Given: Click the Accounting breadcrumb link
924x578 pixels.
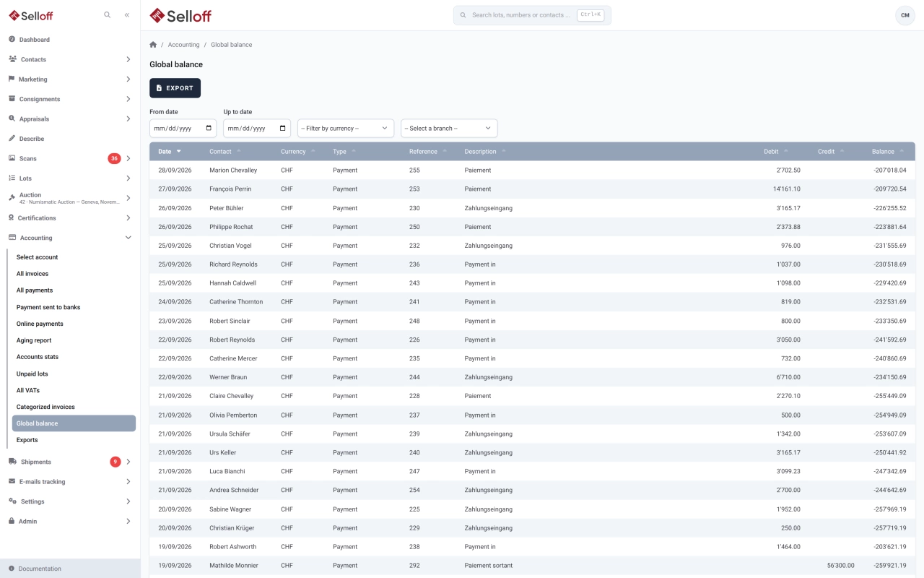Looking at the screenshot, I should coord(184,45).
